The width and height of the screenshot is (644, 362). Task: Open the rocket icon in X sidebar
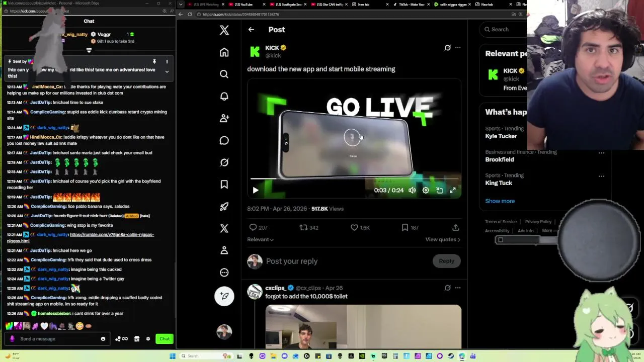pos(224,206)
